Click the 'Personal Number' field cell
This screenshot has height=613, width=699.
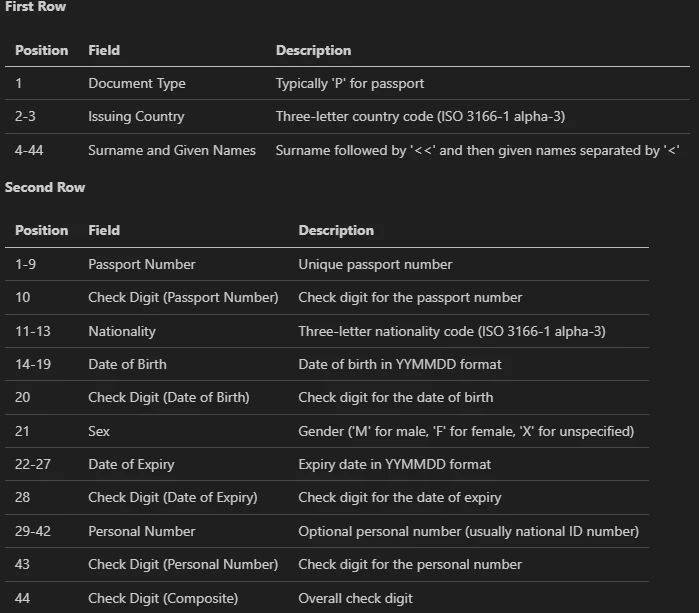click(x=142, y=531)
